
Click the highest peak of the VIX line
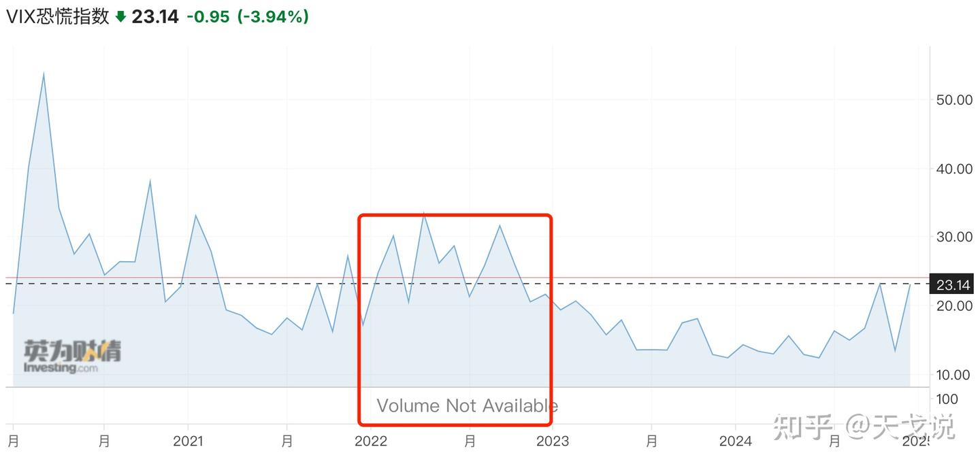(44, 73)
